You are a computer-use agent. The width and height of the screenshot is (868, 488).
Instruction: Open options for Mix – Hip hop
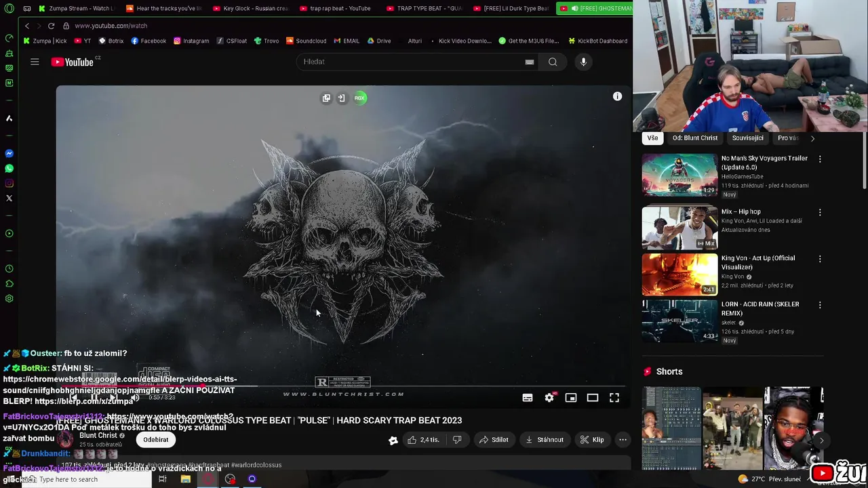(x=820, y=212)
